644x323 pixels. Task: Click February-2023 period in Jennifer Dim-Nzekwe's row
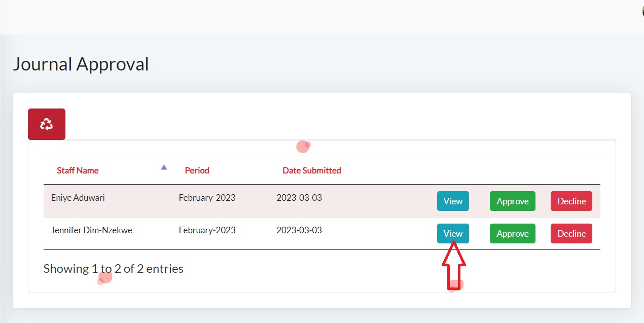pyautogui.click(x=207, y=230)
